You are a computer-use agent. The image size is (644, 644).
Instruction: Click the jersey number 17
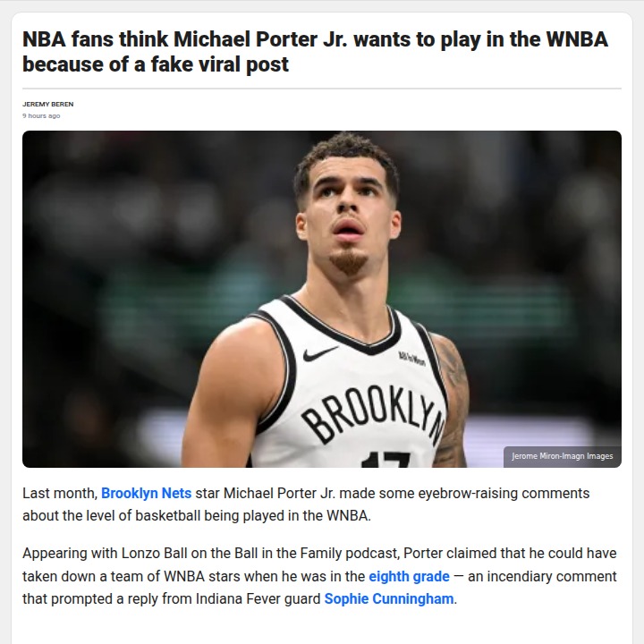pos(386,460)
